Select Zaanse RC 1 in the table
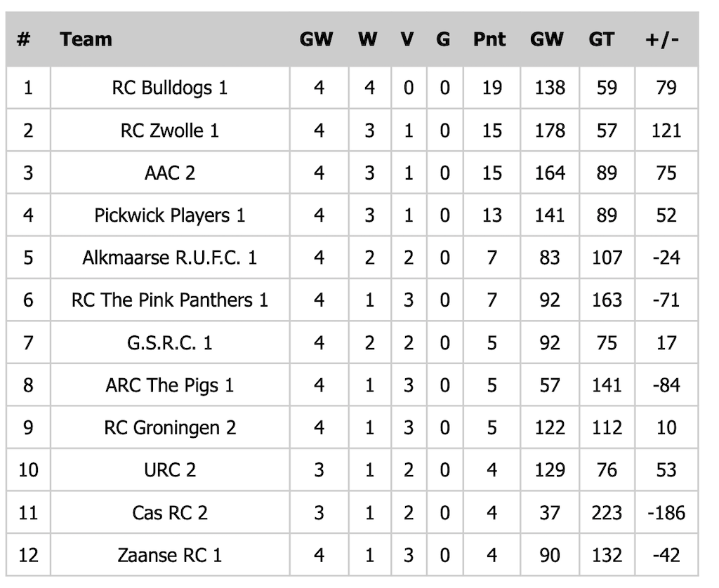 [170, 556]
